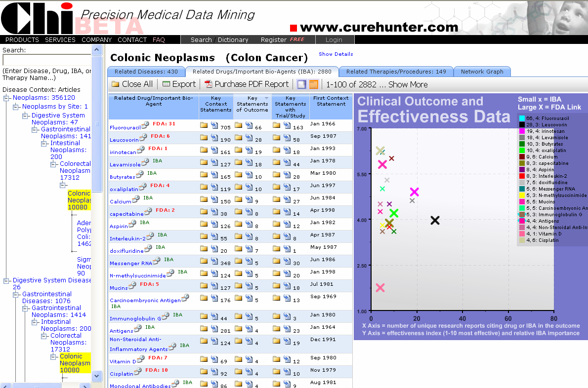Click the Export spreadsheet icon
The width and height of the screenshot is (588, 388).
[x=166, y=84]
